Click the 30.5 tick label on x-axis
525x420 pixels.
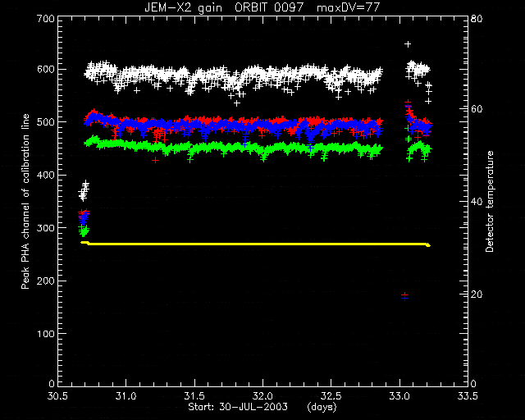click(58, 396)
